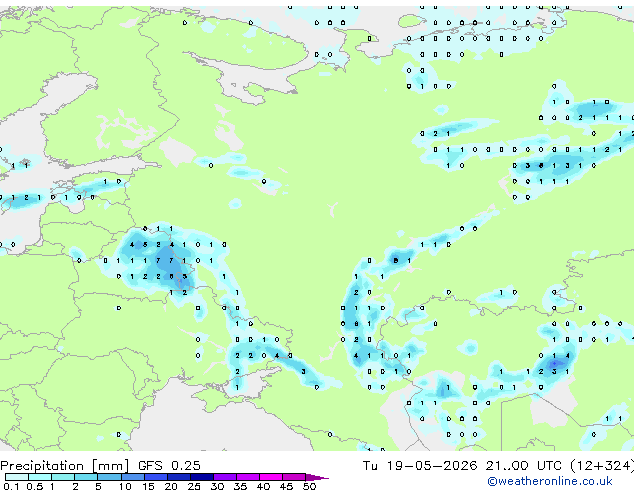Click the legend label '30'

218,486
